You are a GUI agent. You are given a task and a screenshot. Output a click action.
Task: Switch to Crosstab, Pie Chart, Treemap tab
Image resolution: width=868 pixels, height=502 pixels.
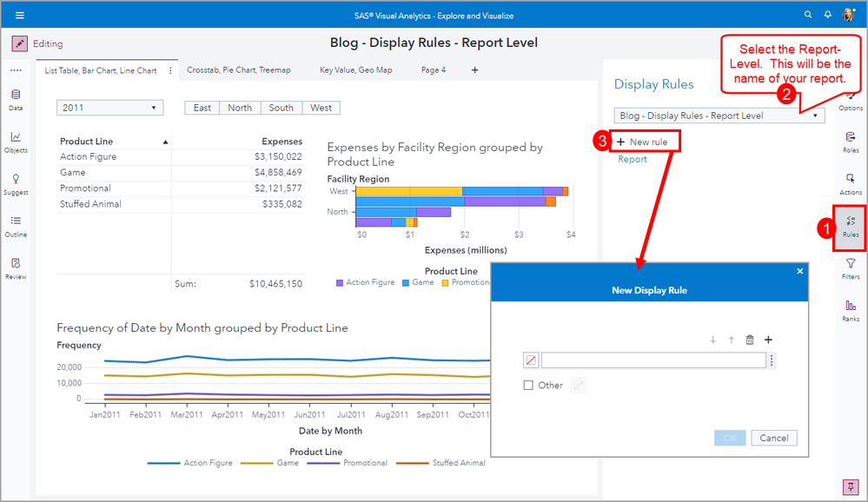(239, 70)
